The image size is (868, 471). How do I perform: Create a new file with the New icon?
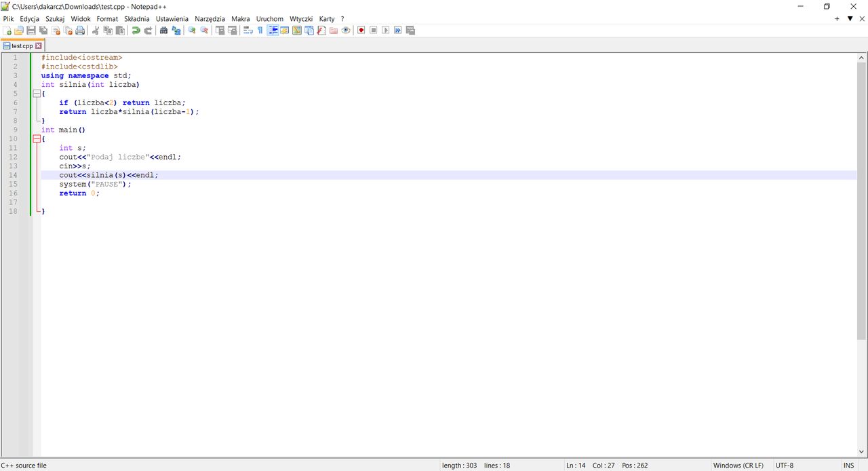7,31
